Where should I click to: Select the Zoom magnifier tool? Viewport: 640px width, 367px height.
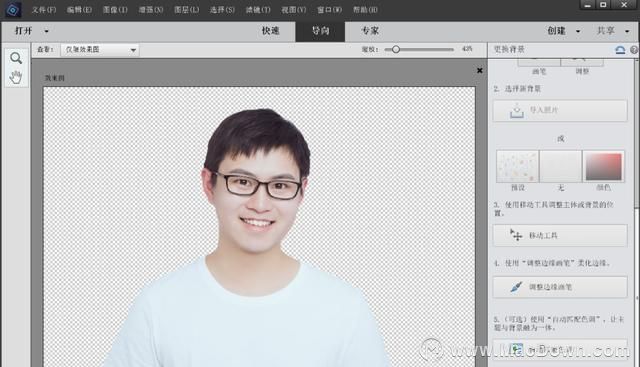point(16,58)
